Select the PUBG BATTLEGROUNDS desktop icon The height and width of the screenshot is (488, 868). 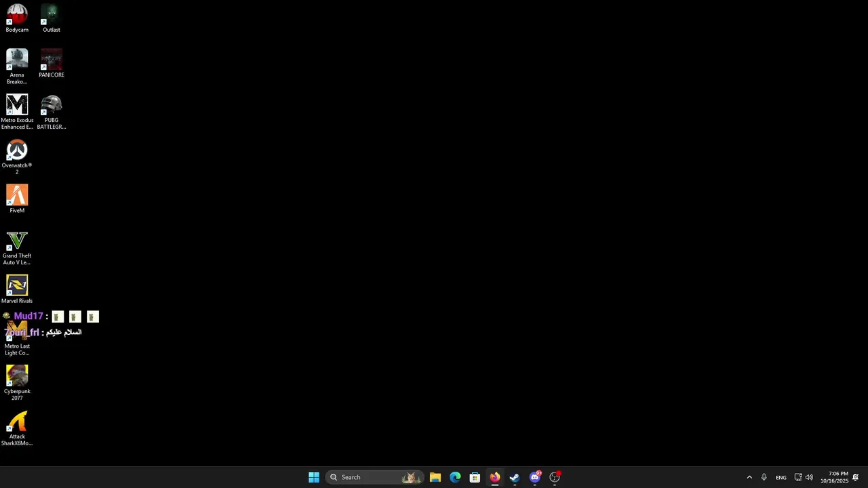pyautogui.click(x=52, y=112)
